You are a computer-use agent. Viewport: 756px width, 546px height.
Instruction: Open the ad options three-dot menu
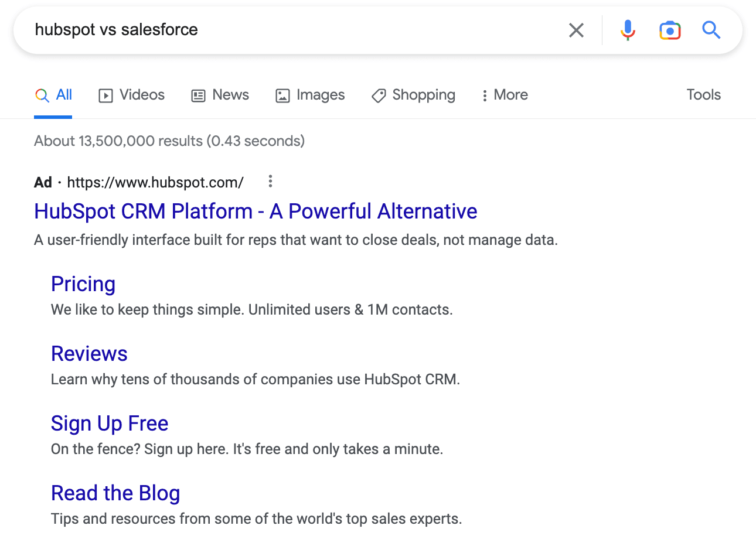pos(270,182)
